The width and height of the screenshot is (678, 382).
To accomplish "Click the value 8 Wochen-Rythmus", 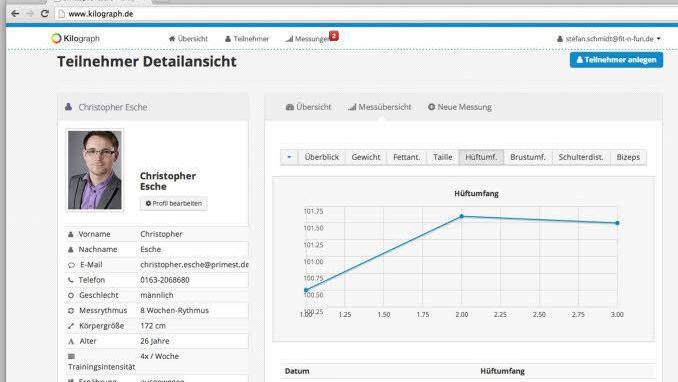I will click(x=174, y=310).
